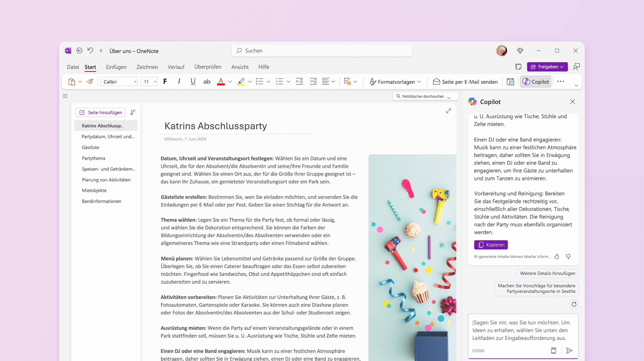This screenshot has height=361, width=644.
Task: Toggle italic formatting
Action: (179, 81)
